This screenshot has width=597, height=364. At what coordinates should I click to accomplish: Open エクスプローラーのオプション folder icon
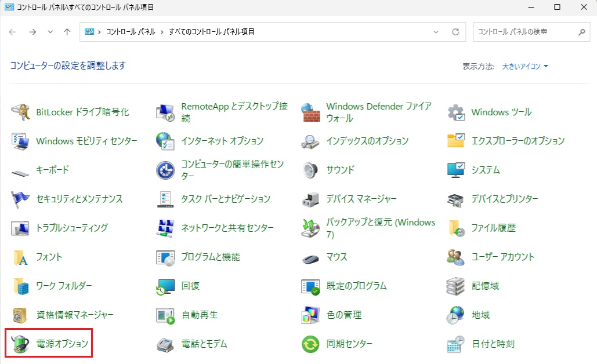(456, 141)
